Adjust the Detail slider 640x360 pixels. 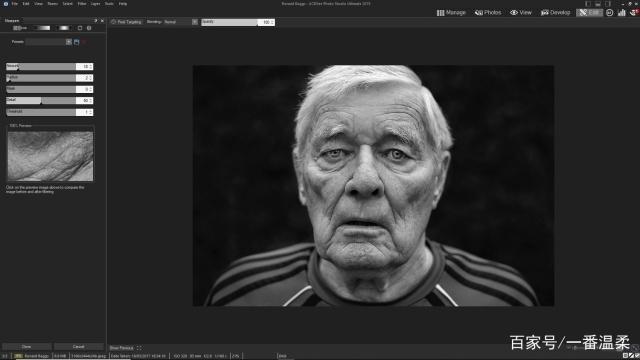click(41, 100)
